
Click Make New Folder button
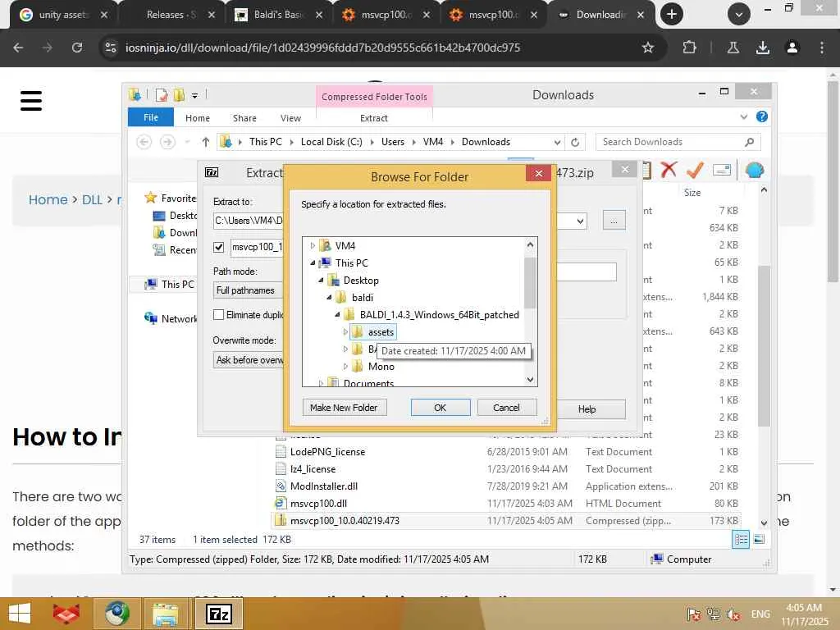click(x=344, y=408)
